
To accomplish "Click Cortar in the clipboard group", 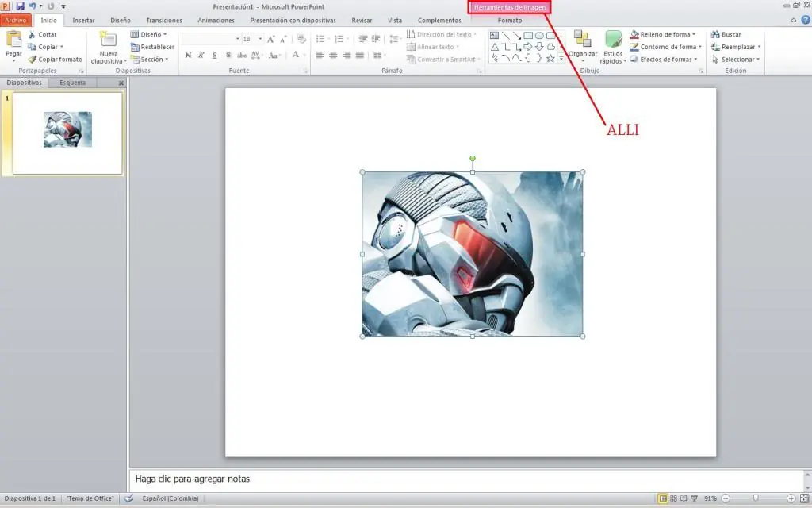I will (x=42, y=34).
